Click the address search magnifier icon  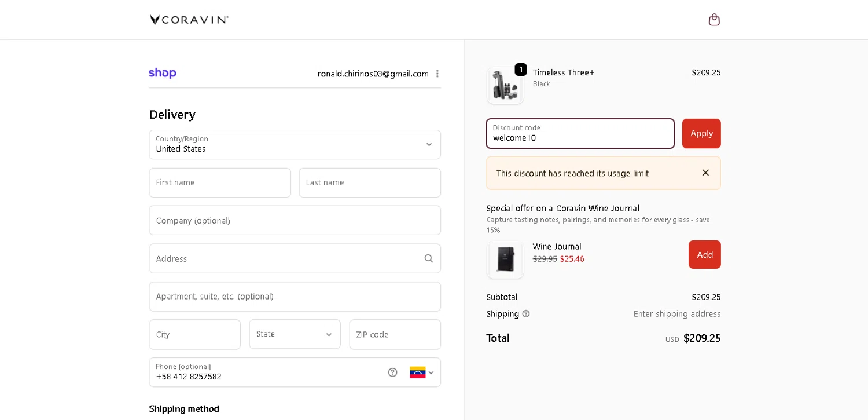(429, 258)
